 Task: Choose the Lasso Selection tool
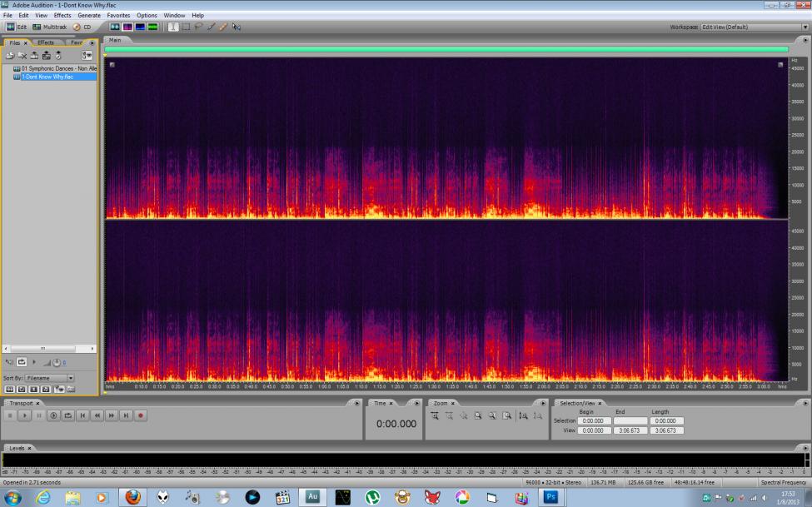click(198, 27)
